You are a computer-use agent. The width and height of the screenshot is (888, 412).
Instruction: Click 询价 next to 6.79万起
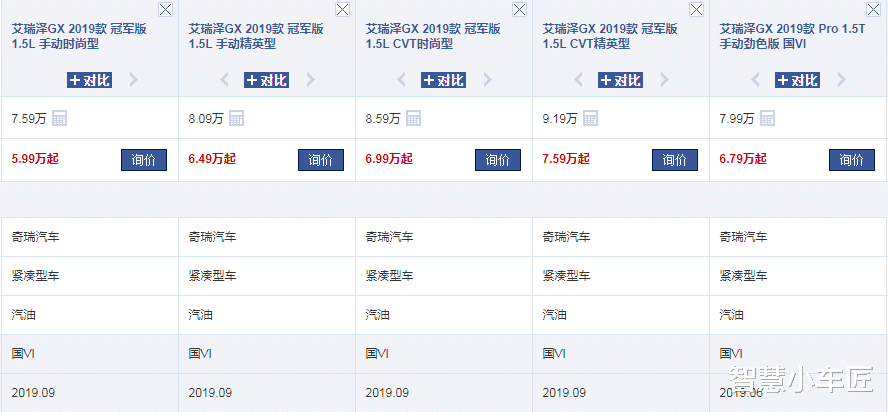[852, 160]
